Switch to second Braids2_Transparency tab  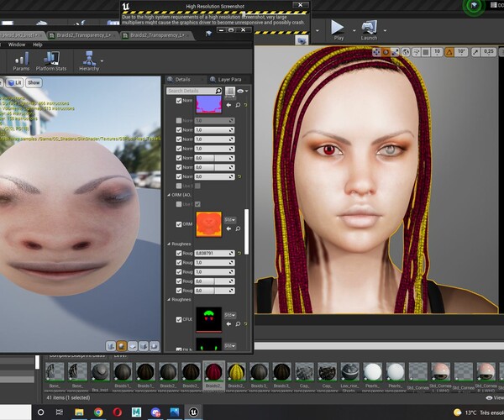(157, 35)
